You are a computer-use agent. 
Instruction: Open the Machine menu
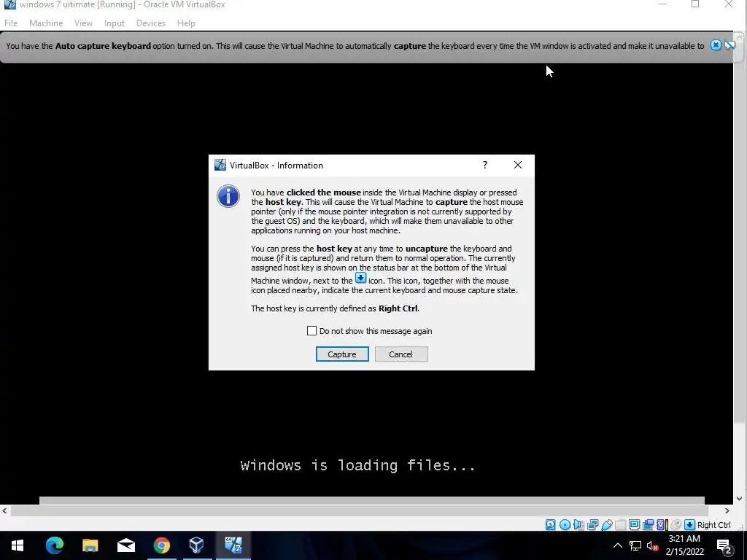click(46, 23)
